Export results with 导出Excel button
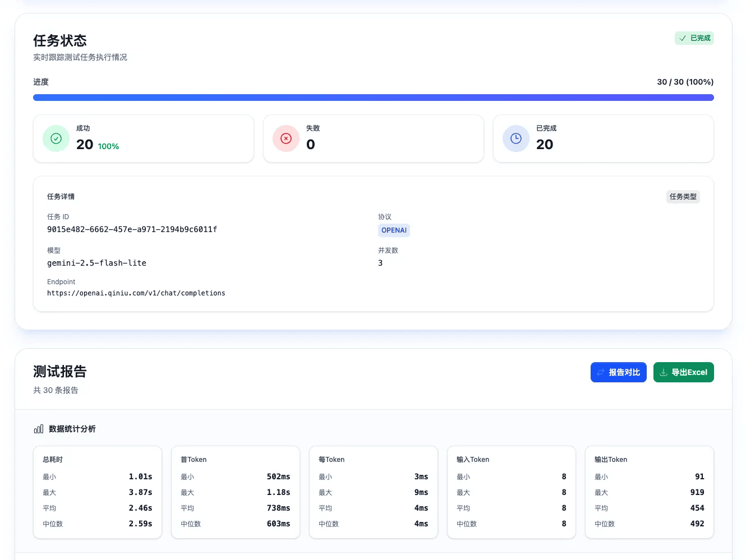The height and width of the screenshot is (560, 746). 684,372
